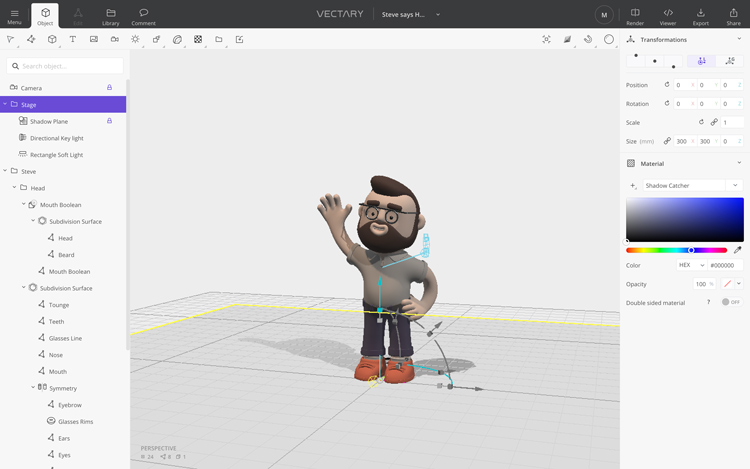Click the circle environment icon
Screen dimensions: 750x469
pyautogui.click(x=609, y=39)
